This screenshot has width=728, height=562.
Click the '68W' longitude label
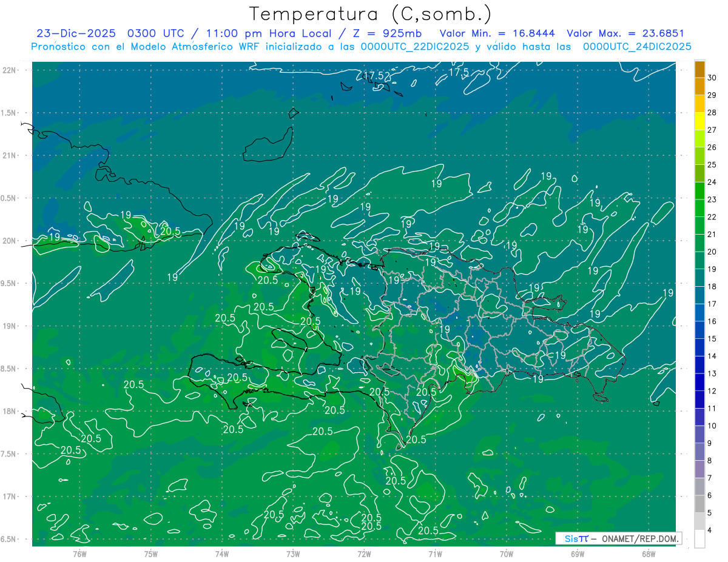(649, 554)
